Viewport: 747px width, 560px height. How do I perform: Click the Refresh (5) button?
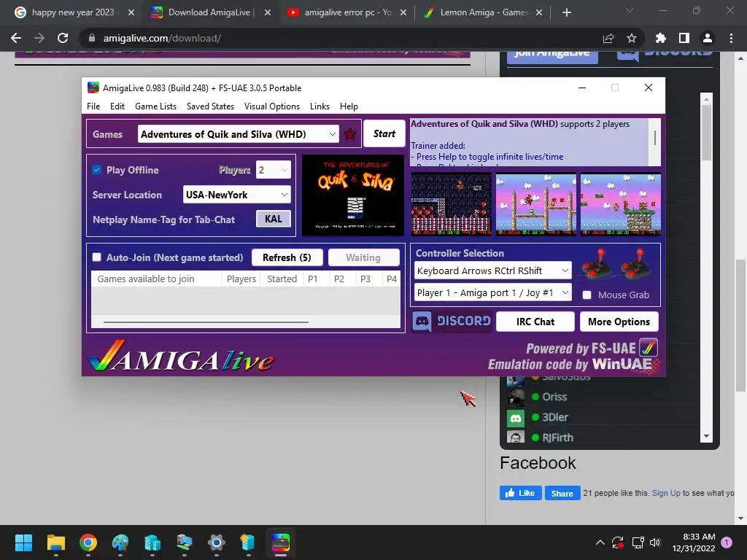point(287,257)
